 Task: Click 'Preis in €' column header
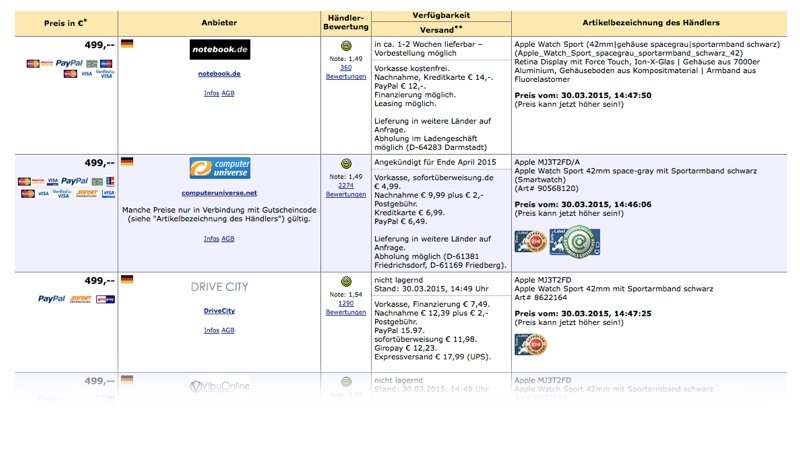point(66,23)
